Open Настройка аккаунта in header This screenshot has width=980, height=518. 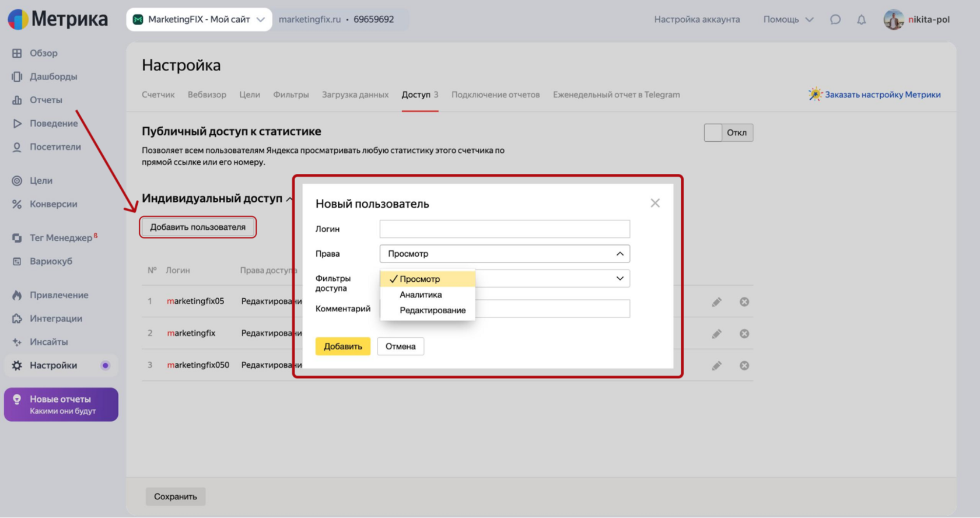point(697,19)
